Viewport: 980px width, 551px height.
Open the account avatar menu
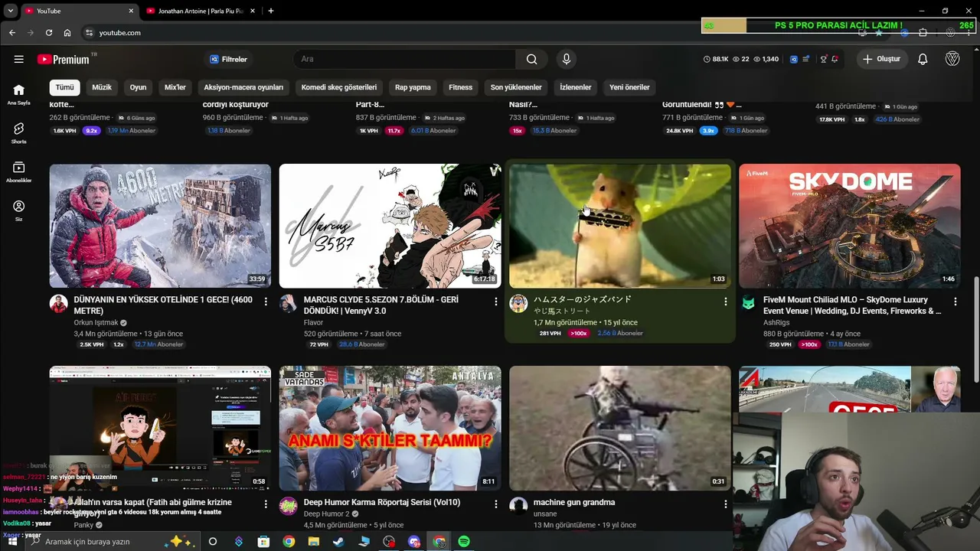coord(952,59)
